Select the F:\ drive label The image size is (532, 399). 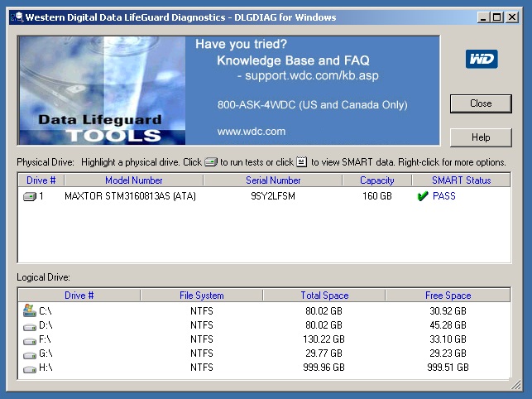coord(45,339)
